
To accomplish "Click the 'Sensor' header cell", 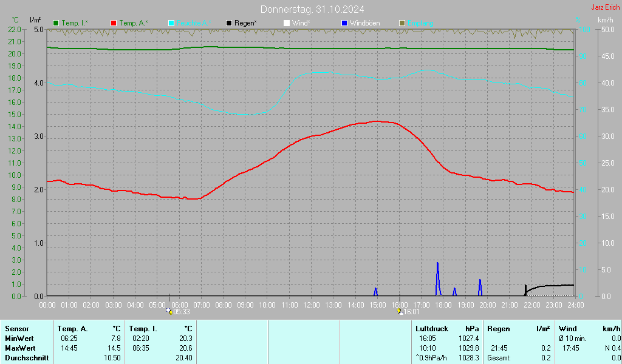I will 17,329.
